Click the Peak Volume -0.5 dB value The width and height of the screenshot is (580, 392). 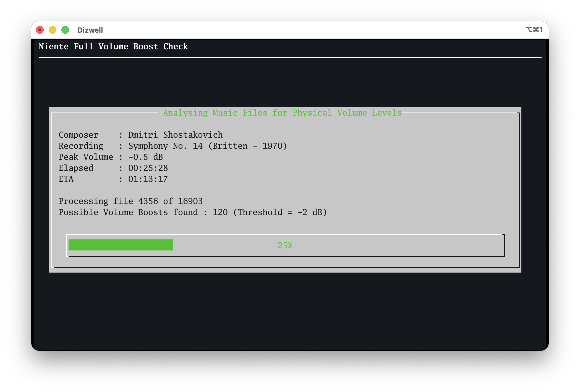tap(145, 157)
